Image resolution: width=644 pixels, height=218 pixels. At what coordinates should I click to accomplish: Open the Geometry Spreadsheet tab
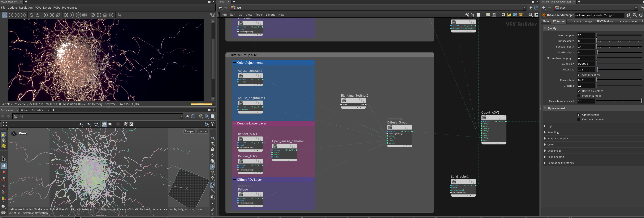[33, 110]
